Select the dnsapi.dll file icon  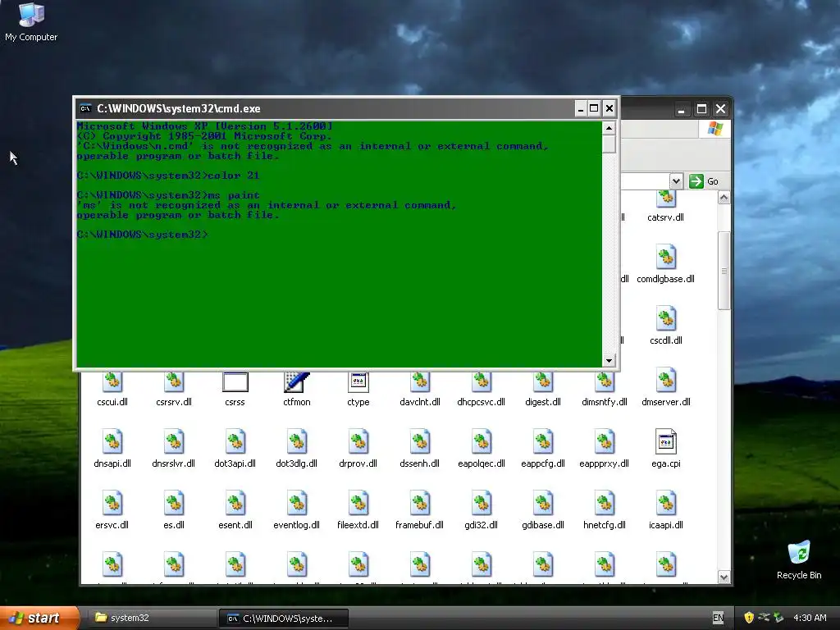point(112,449)
